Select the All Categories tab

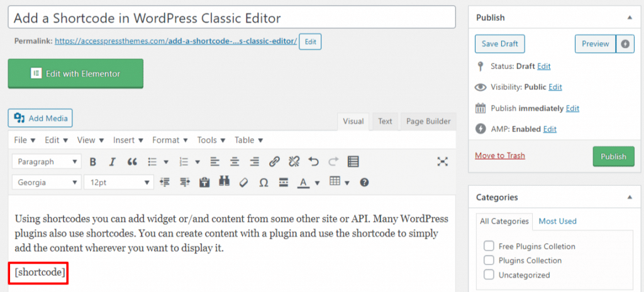point(504,221)
